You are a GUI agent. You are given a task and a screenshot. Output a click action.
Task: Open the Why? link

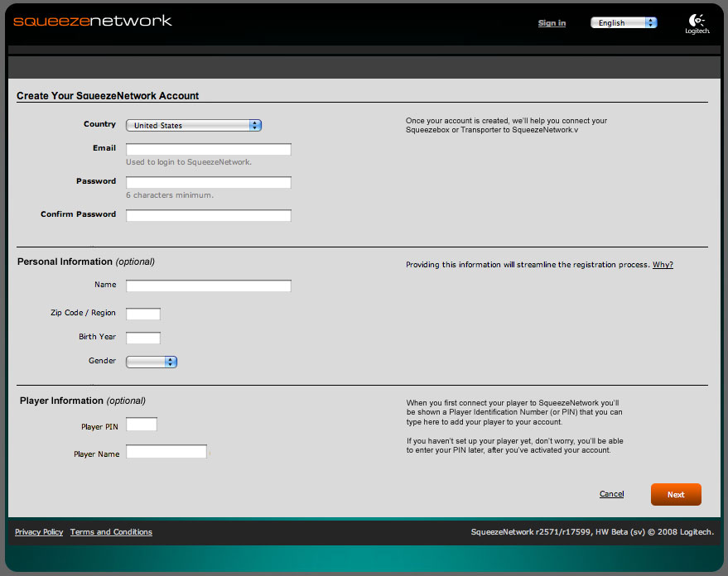point(663,265)
